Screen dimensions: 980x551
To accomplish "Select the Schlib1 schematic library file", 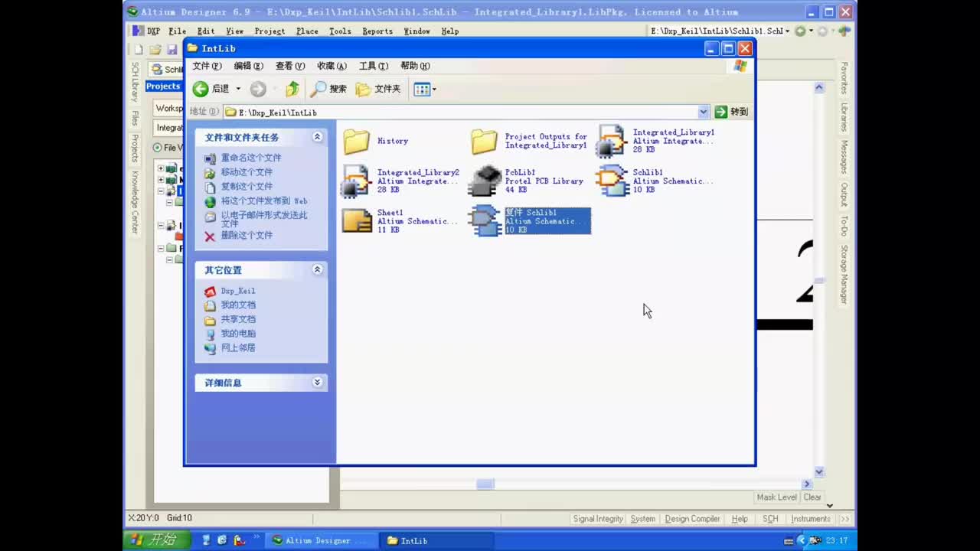I will pyautogui.click(x=656, y=181).
